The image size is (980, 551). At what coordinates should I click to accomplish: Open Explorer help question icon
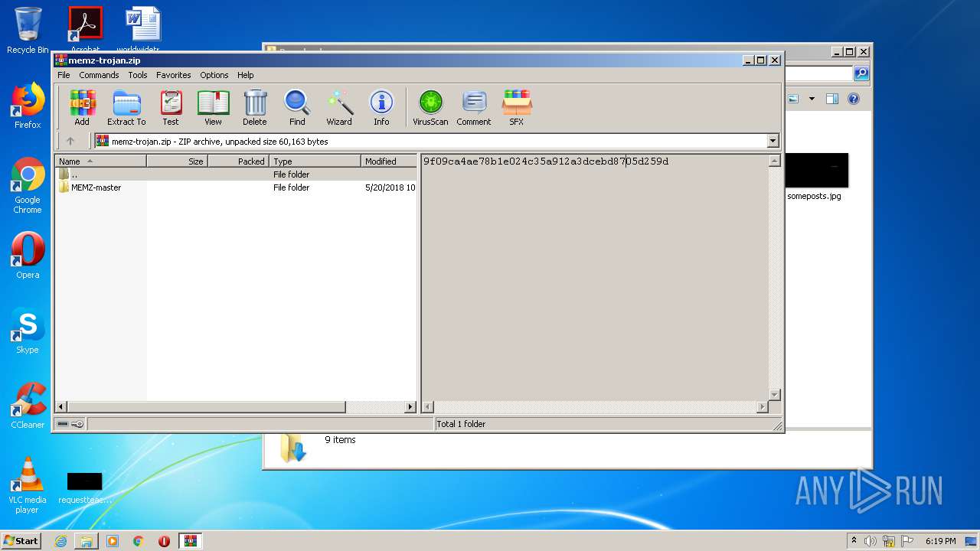pyautogui.click(x=854, y=99)
